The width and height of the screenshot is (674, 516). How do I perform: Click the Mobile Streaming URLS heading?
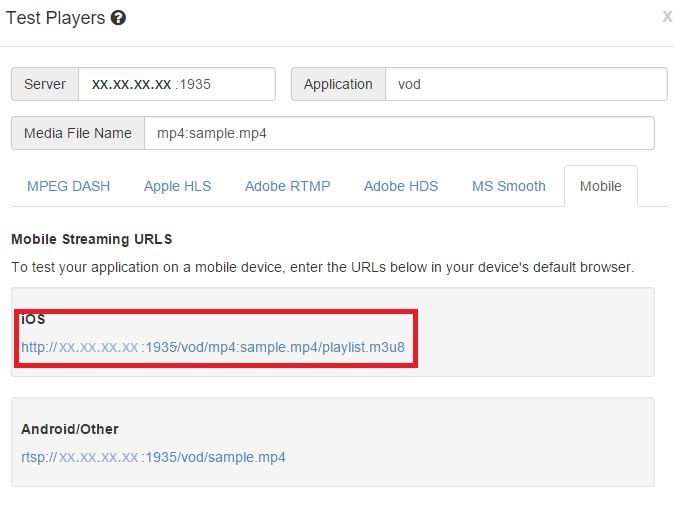click(x=91, y=239)
